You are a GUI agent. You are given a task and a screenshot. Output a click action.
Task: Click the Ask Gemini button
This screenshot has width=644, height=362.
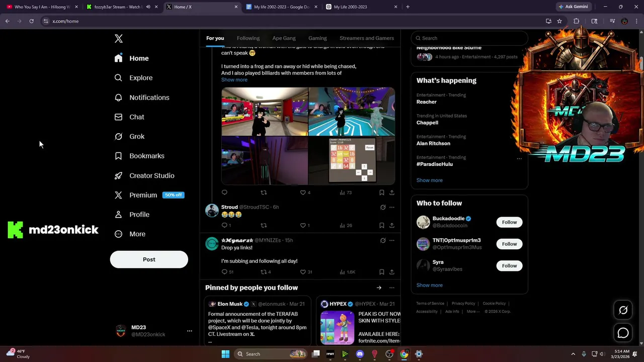pos(573,7)
